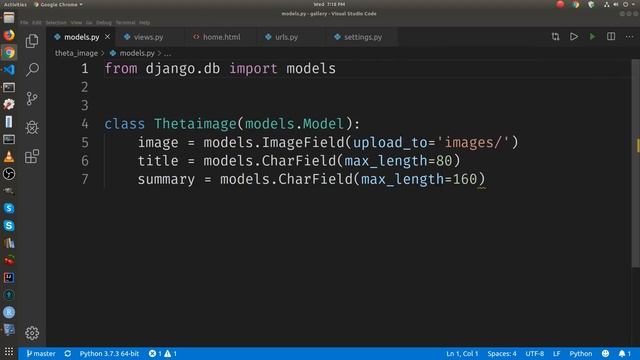Viewport: 640px width, 360px height.
Task: Click the red recording tray indicator
Action: pyautogui.click(x=560, y=4)
